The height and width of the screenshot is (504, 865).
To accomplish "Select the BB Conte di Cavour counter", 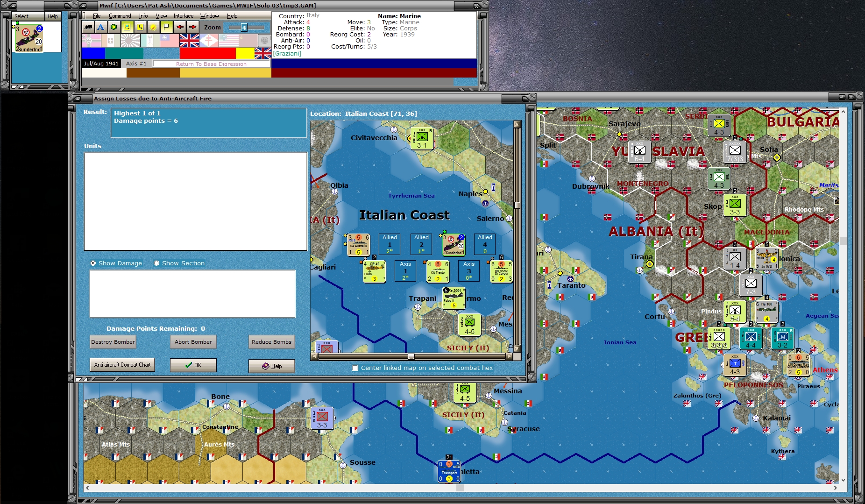I will pos(501,271).
